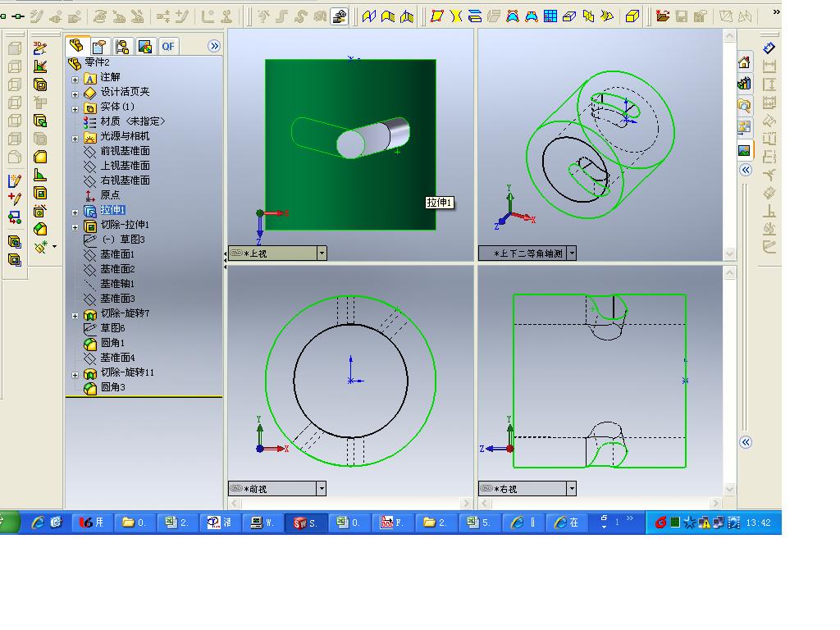Switch to the ConfigurationManager tab
The width and height of the screenshot is (840, 630).
tap(122, 47)
